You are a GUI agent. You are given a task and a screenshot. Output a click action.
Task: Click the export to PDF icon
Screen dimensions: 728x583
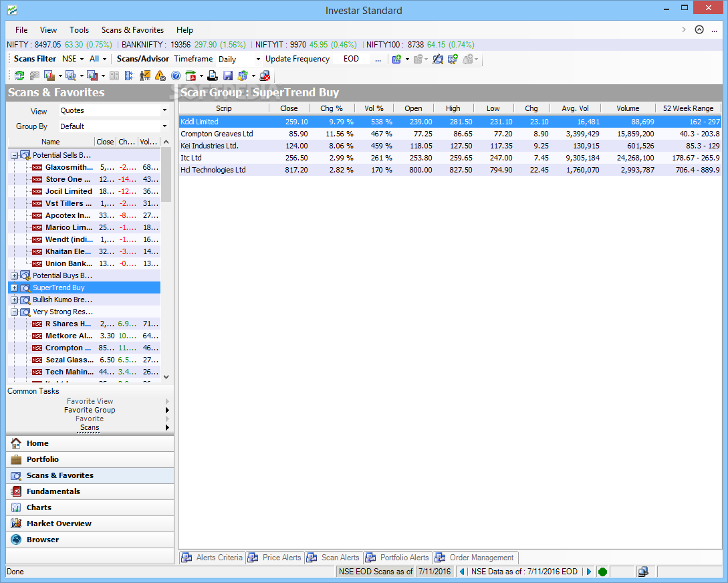click(191, 75)
